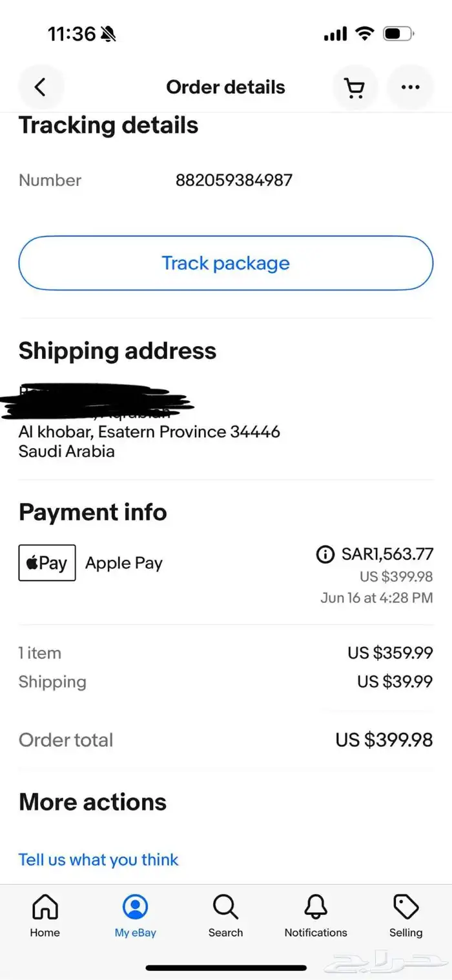Tap the iOS home indicator bar
Screen dimensions: 452x980
(226, 968)
